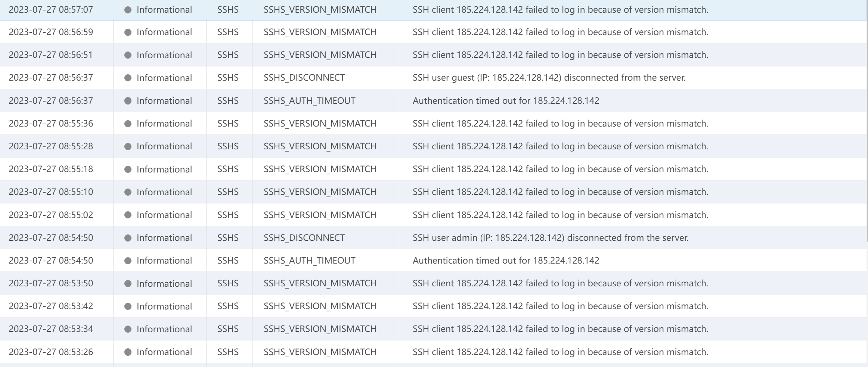The height and width of the screenshot is (367, 868).
Task: Select the 2023-07-27 08:56:51 timestamp cell
Action: [x=51, y=55]
